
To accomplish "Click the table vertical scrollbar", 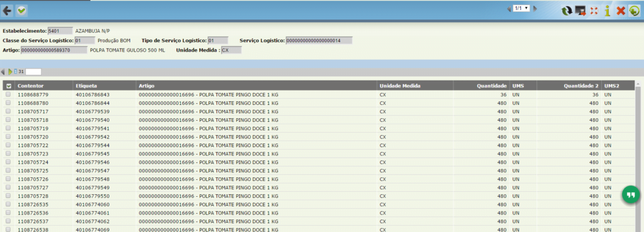I will 638,156.
